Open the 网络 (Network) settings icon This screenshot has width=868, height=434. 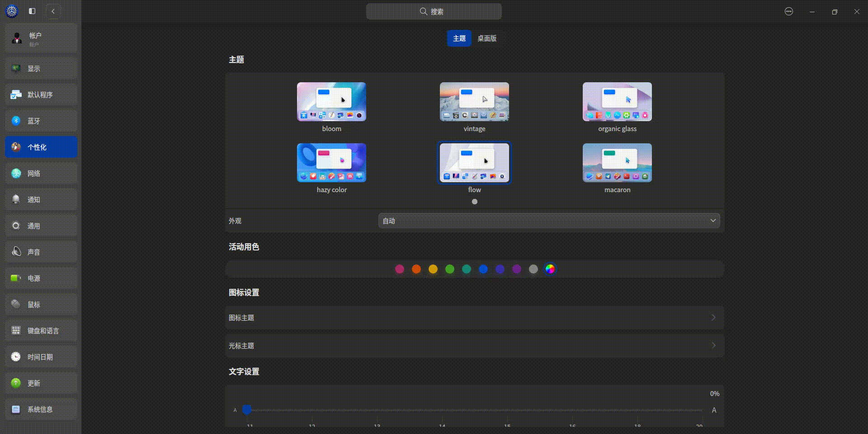tap(16, 173)
